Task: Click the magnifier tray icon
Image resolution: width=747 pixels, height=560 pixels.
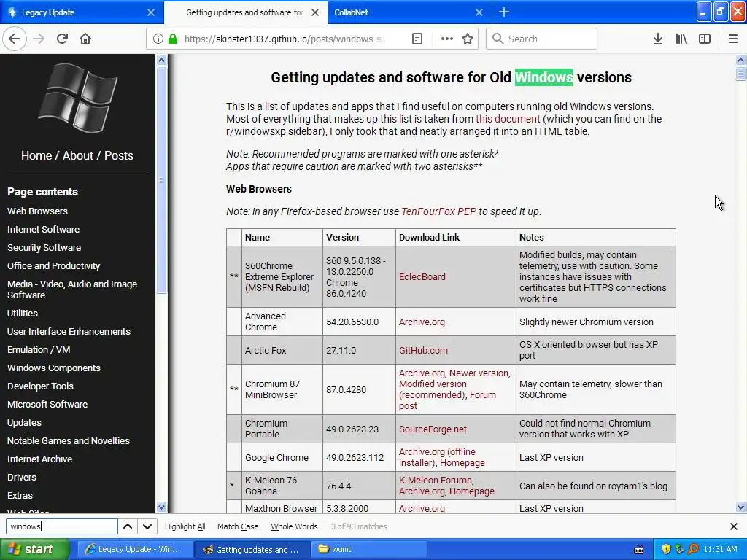Action: 693,549
